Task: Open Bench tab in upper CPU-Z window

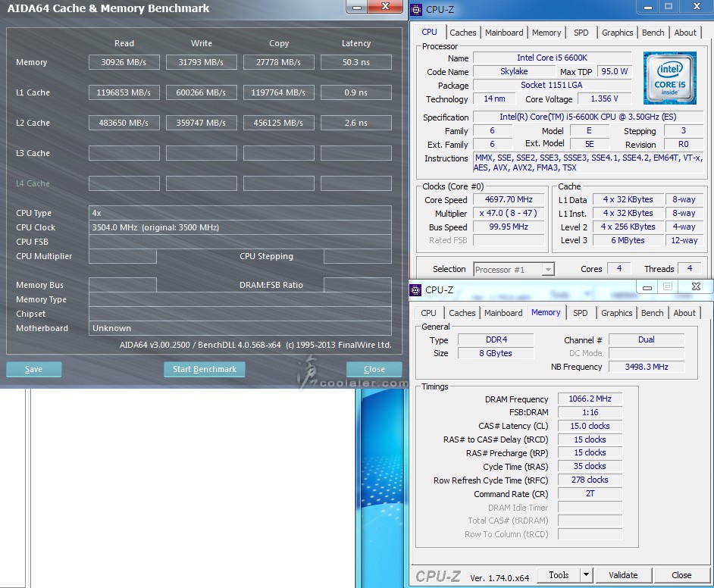Action: [653, 33]
